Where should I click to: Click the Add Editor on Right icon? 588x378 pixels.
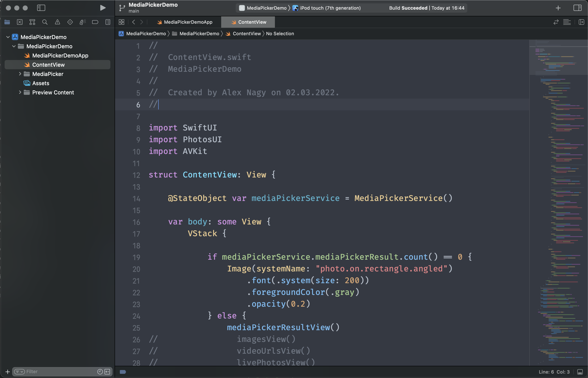[581, 22]
